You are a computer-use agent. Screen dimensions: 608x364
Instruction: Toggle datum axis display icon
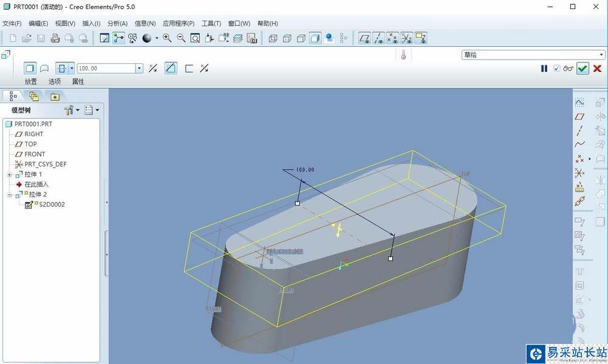tap(378, 38)
